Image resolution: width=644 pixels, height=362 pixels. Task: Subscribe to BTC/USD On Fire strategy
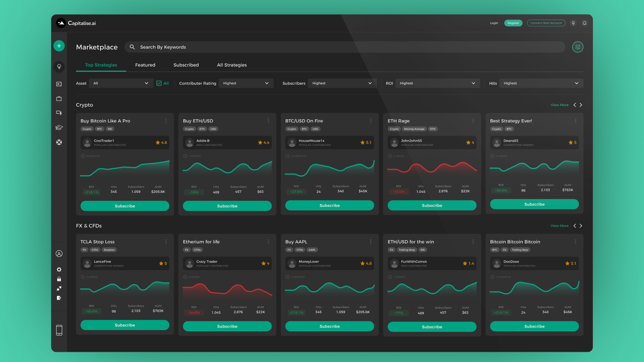pyautogui.click(x=329, y=205)
